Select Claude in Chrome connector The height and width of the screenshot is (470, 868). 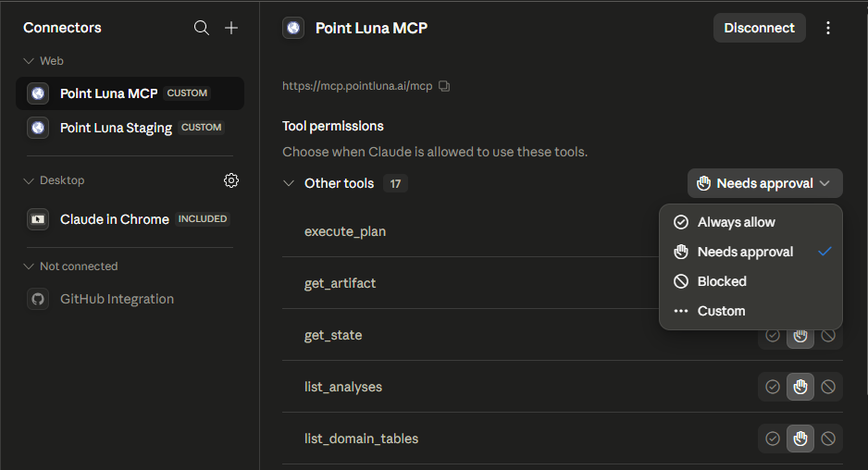coord(130,219)
